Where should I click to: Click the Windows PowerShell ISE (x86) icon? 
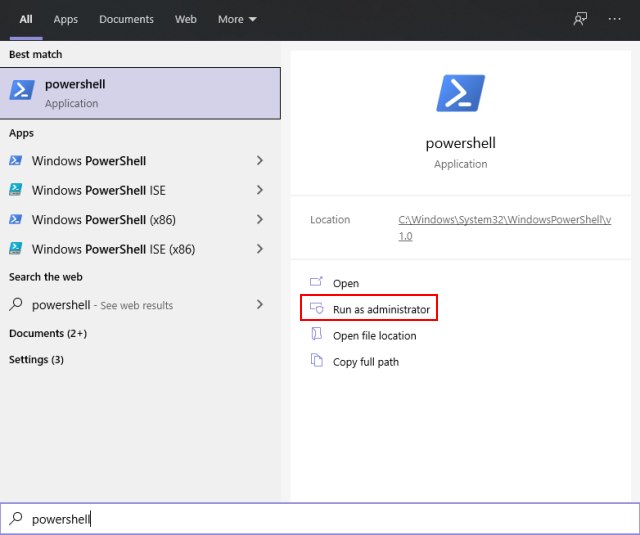click(16, 249)
